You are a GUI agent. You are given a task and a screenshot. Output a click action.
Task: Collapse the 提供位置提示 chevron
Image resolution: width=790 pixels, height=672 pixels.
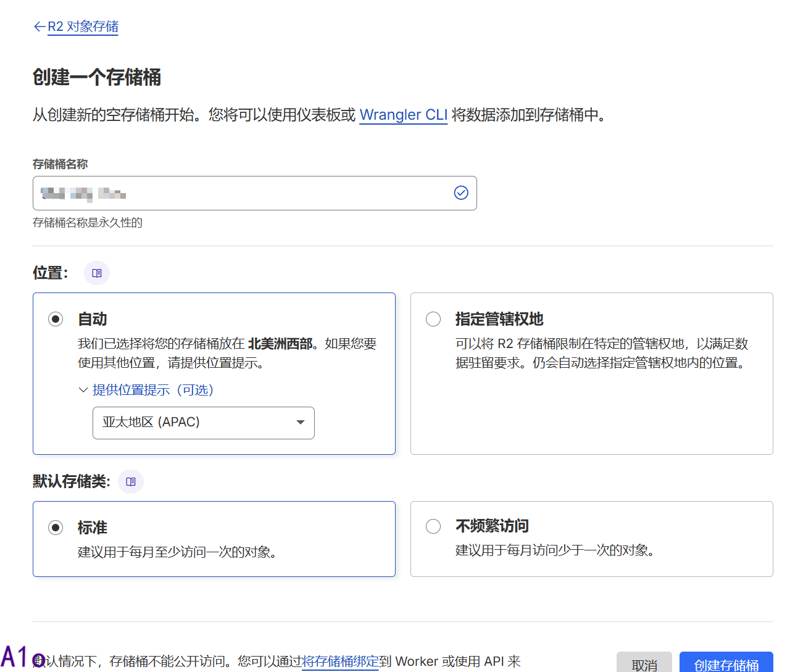pyautogui.click(x=83, y=390)
